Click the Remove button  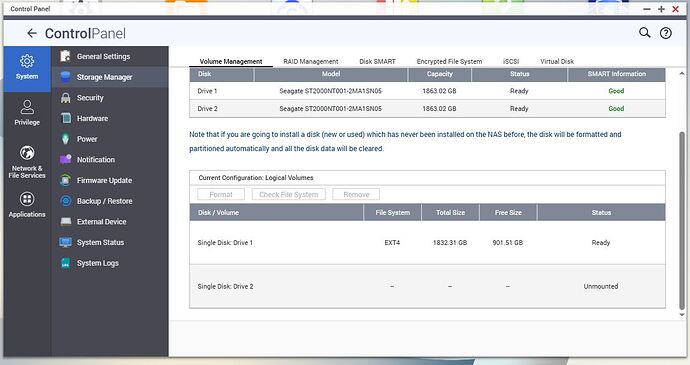pyautogui.click(x=356, y=194)
